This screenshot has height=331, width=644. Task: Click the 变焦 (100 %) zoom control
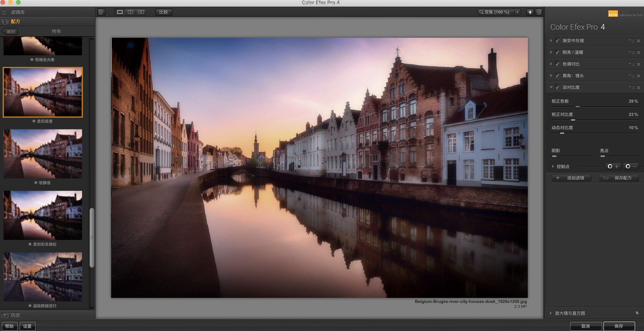497,12
